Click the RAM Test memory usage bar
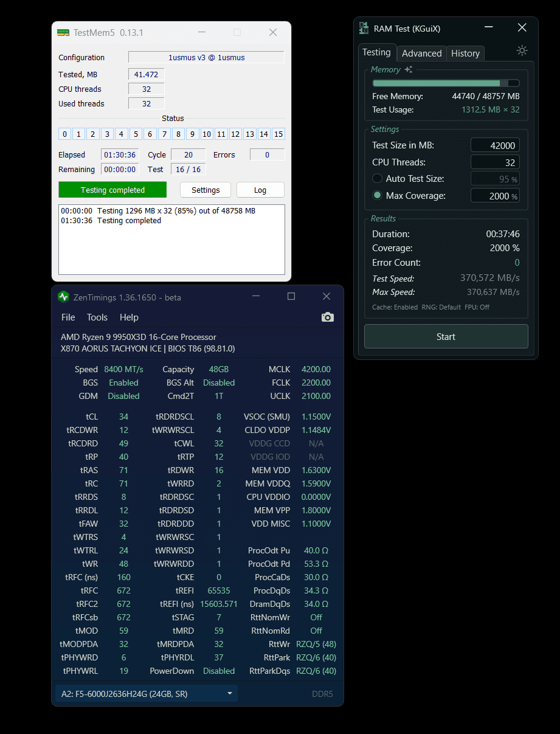 point(446,83)
